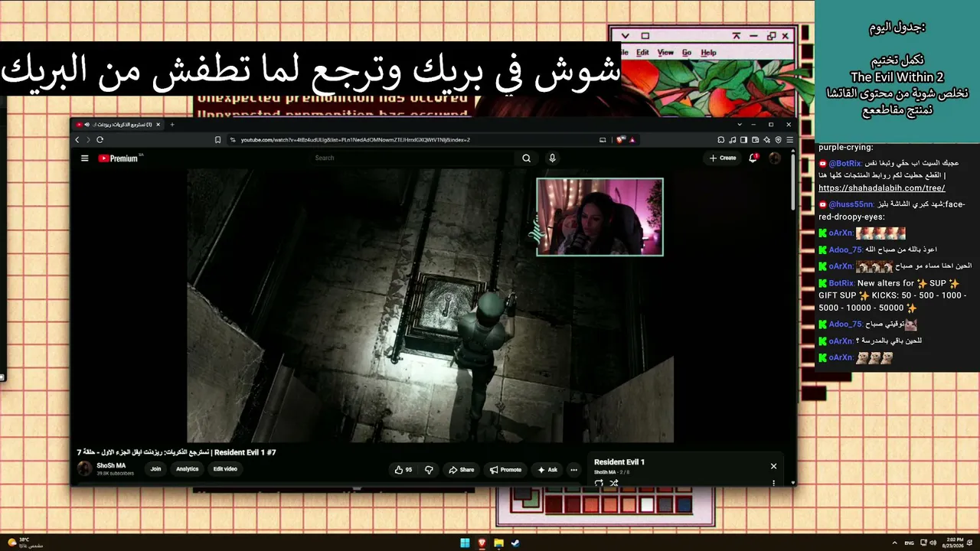Select the YouTube video browser tab

[118, 124]
